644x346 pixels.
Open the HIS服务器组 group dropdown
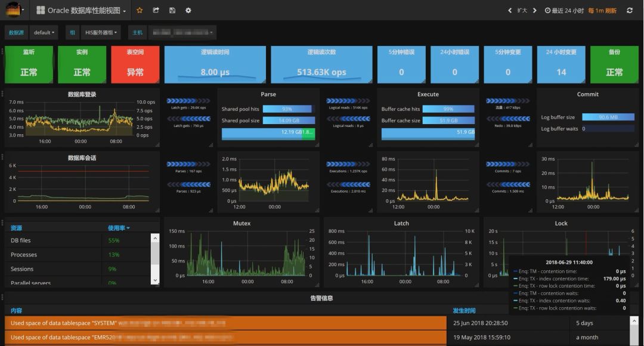[x=100, y=32]
